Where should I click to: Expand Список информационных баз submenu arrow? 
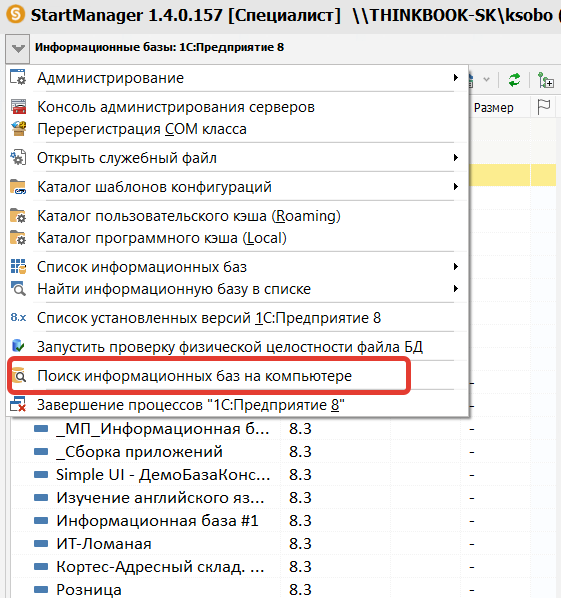456,267
